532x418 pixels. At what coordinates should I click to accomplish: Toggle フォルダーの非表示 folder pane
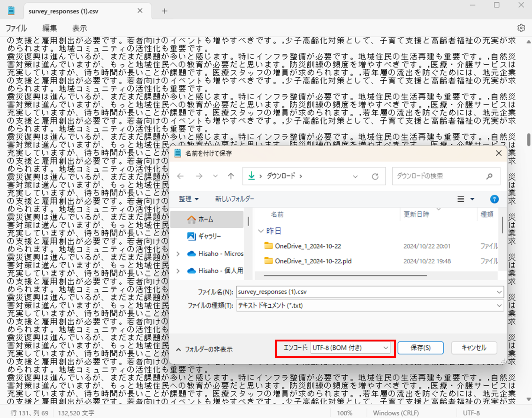click(x=204, y=349)
